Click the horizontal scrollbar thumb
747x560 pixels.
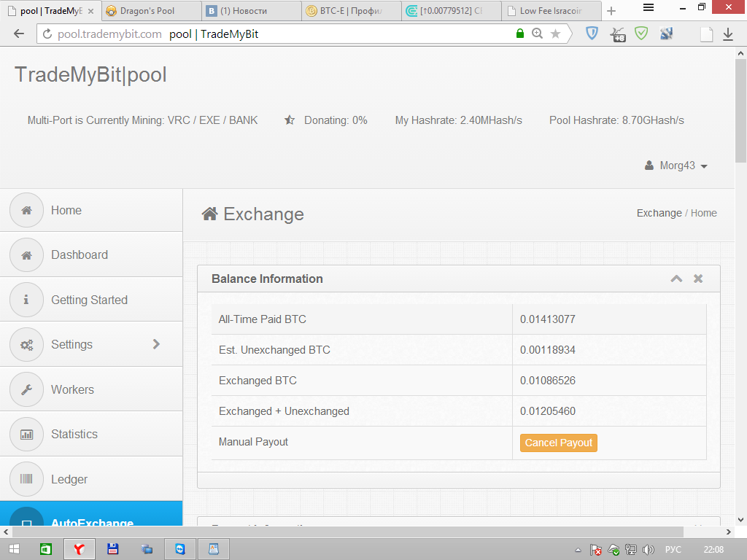[348, 532]
